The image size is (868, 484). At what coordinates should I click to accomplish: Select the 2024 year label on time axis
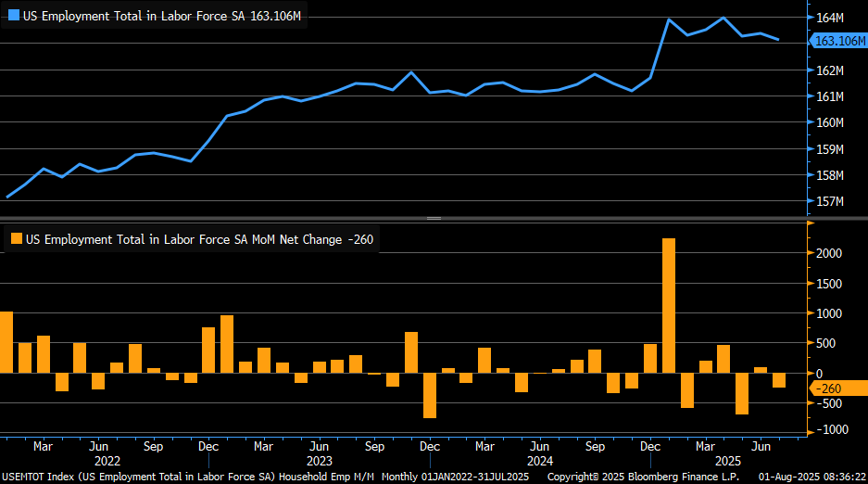click(541, 461)
